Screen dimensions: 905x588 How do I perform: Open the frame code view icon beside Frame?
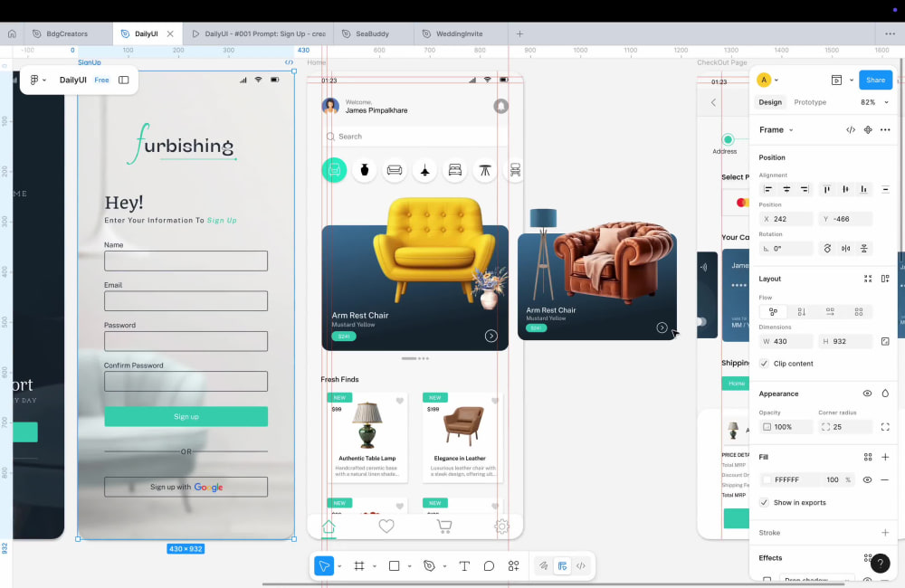tap(851, 130)
